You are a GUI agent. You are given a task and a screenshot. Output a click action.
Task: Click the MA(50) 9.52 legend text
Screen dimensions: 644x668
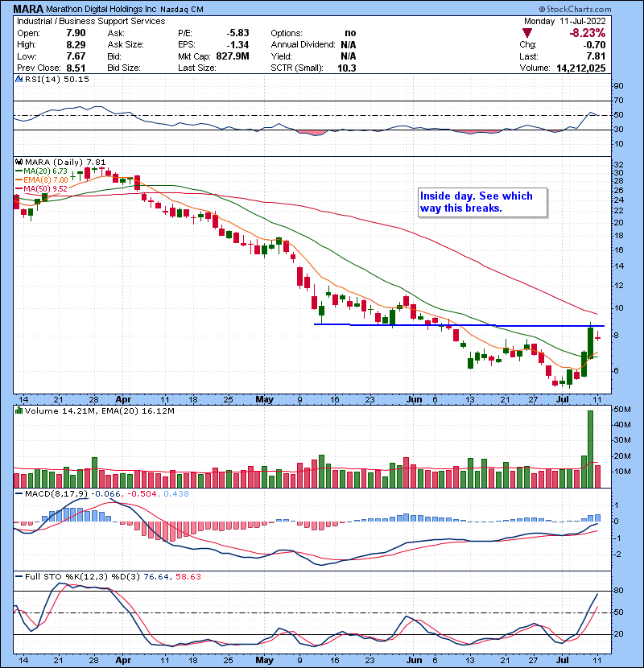[x=45, y=188]
